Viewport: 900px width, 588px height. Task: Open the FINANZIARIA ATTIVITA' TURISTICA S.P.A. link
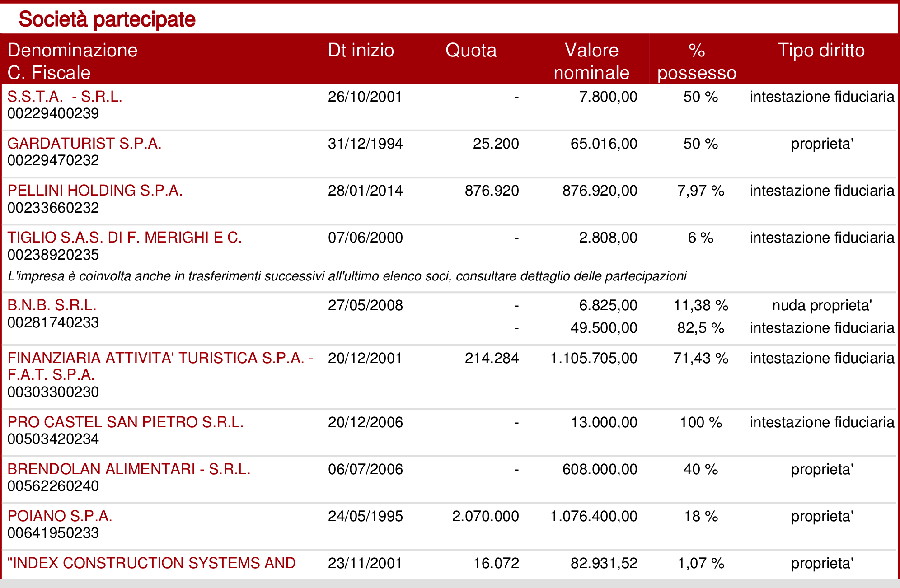(x=160, y=366)
